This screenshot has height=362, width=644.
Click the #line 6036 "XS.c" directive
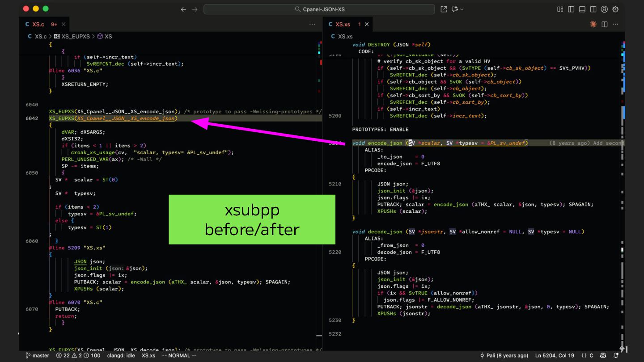(x=76, y=71)
